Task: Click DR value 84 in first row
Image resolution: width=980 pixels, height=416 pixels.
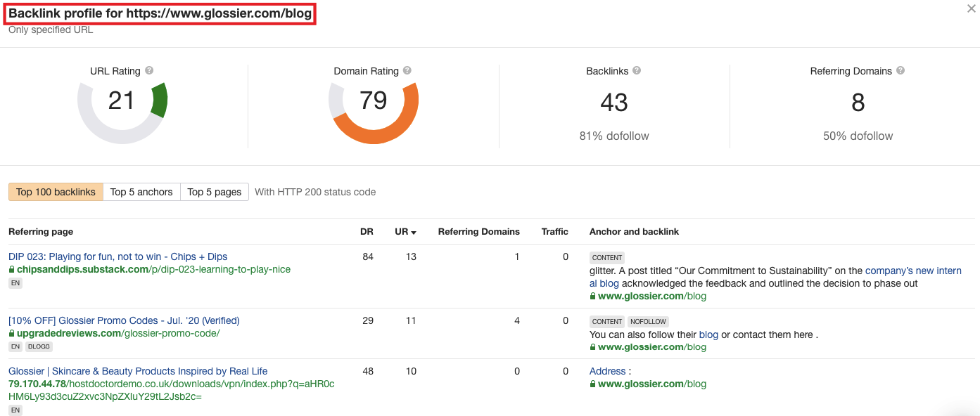Action: (x=368, y=256)
